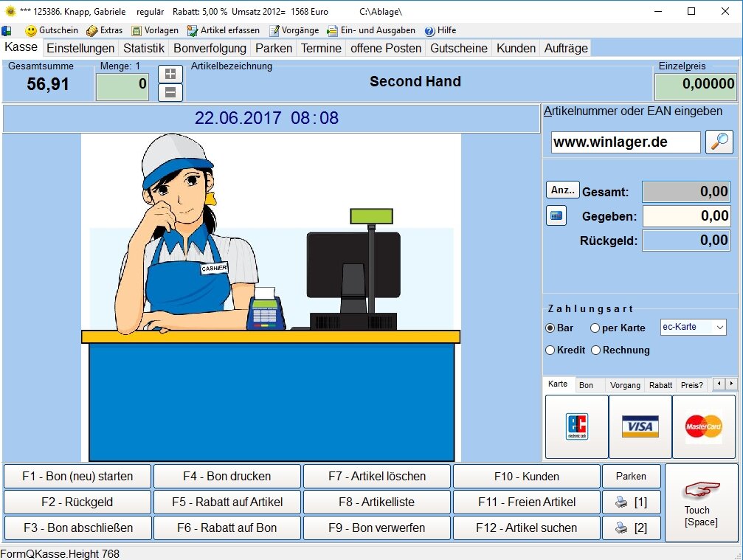Viewport: 743px width, 560px height.
Task: Switch to the Statistik tab
Action: click(x=143, y=47)
